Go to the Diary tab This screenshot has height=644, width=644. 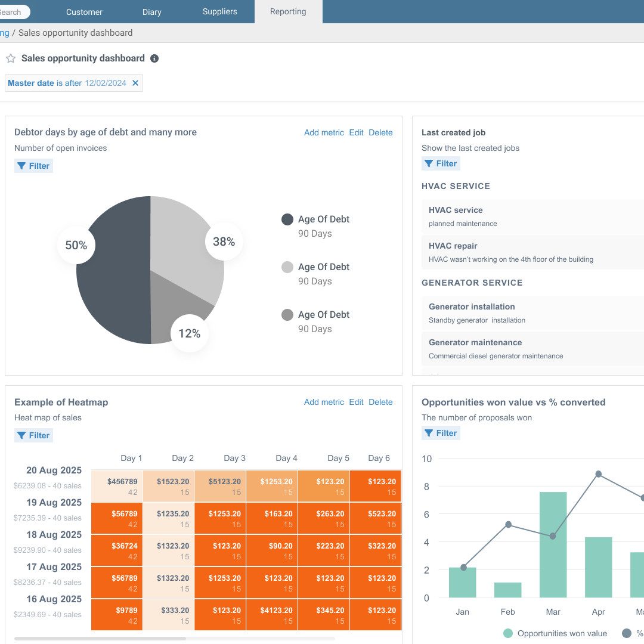coord(151,12)
